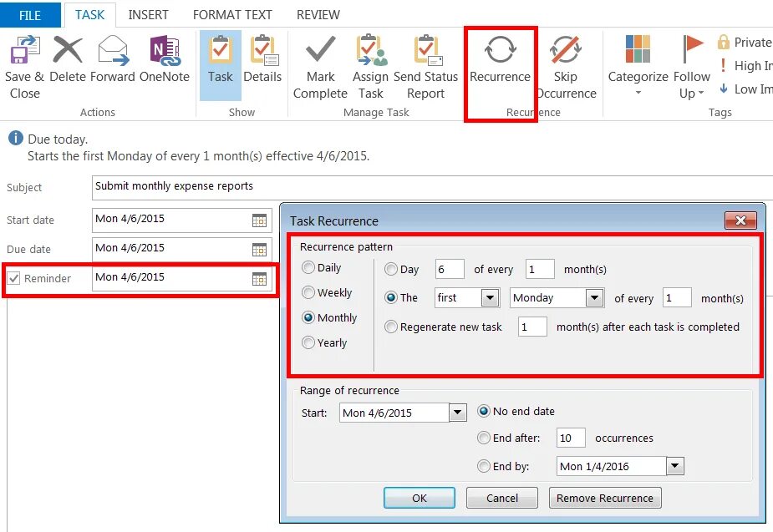Click the End after occurrences count field
The width and height of the screenshot is (773, 532).
pos(571,438)
